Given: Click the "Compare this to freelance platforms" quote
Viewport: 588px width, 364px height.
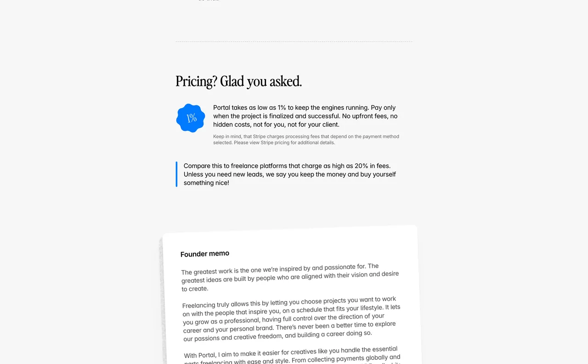Looking at the screenshot, I should click(289, 174).
